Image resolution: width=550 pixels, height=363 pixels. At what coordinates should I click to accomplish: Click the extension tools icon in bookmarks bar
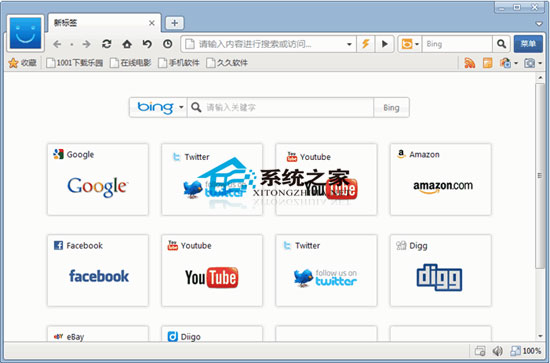tap(505, 63)
